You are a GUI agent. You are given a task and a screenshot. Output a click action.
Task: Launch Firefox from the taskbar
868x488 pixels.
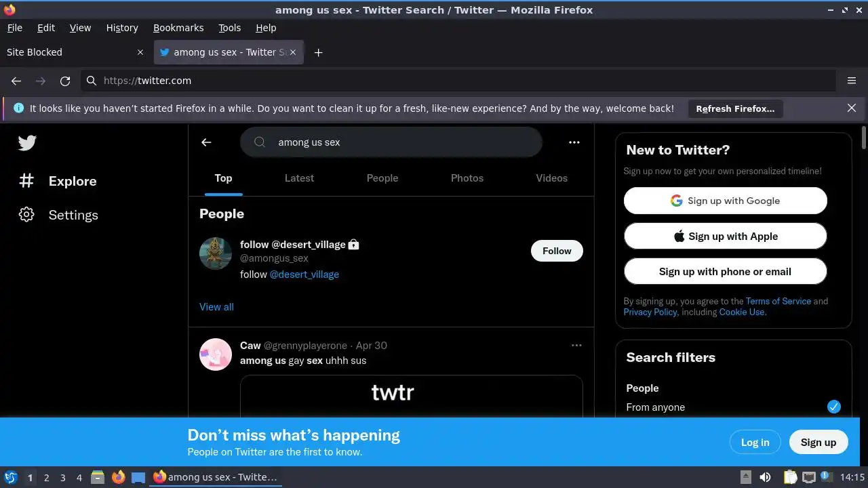[118, 477]
